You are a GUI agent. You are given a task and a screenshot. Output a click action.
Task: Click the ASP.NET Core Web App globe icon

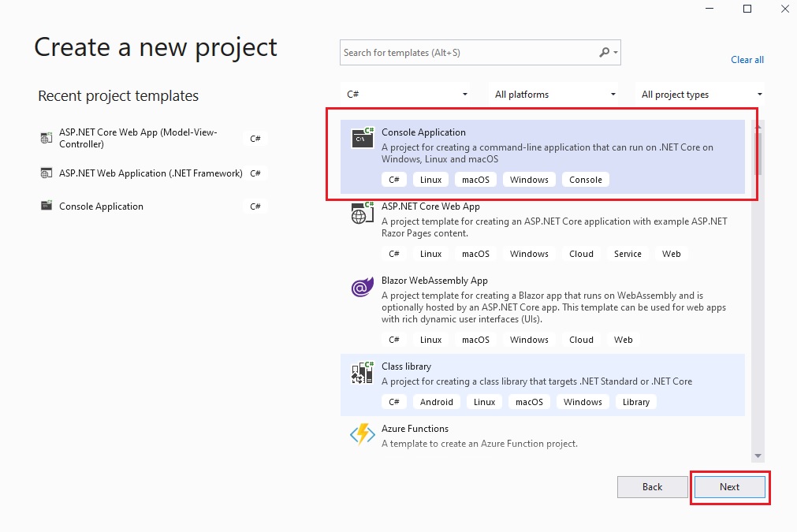[363, 212]
